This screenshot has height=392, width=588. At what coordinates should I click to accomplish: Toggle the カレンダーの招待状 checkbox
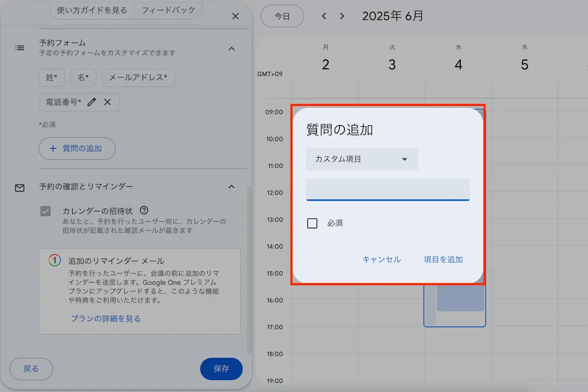(46, 211)
